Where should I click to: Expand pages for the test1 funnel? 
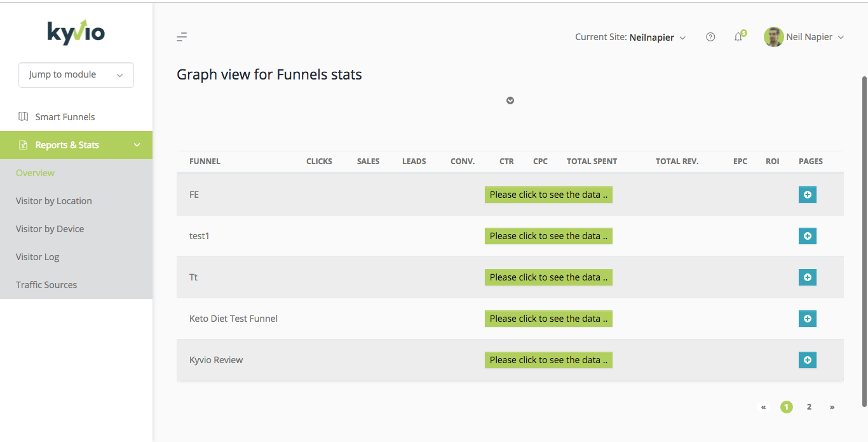pos(808,236)
